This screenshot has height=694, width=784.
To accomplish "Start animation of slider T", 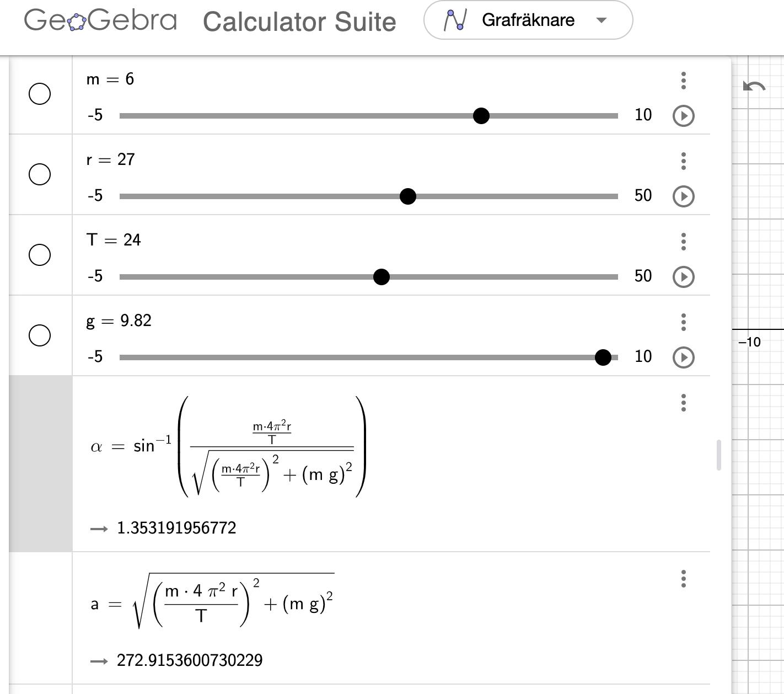I will [x=683, y=277].
